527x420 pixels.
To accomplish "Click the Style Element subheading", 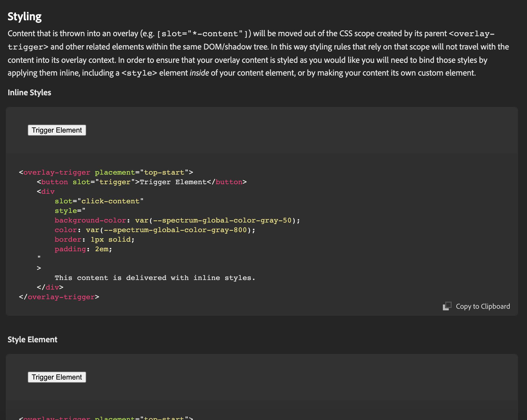I will click(32, 339).
